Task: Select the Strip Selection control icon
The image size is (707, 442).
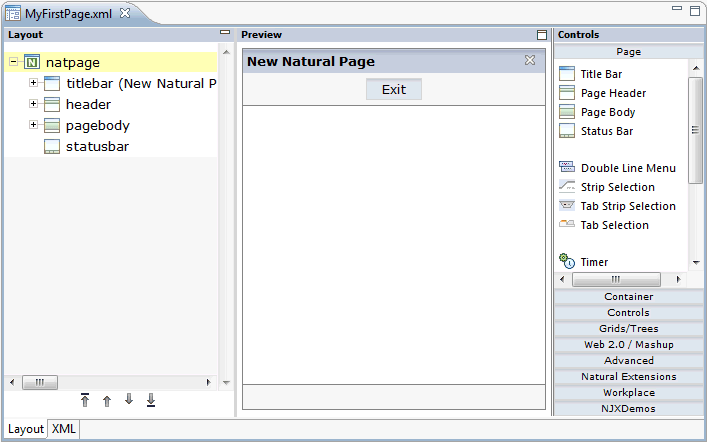Action: pos(567,187)
